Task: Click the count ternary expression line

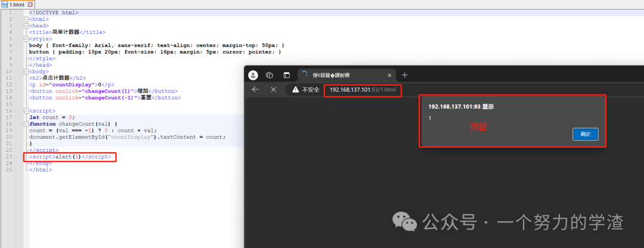Action: (93, 131)
